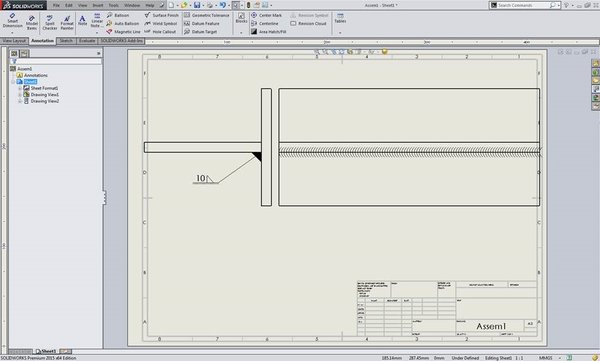
Task: Select the Smart Dimension tool
Action: tap(12, 21)
